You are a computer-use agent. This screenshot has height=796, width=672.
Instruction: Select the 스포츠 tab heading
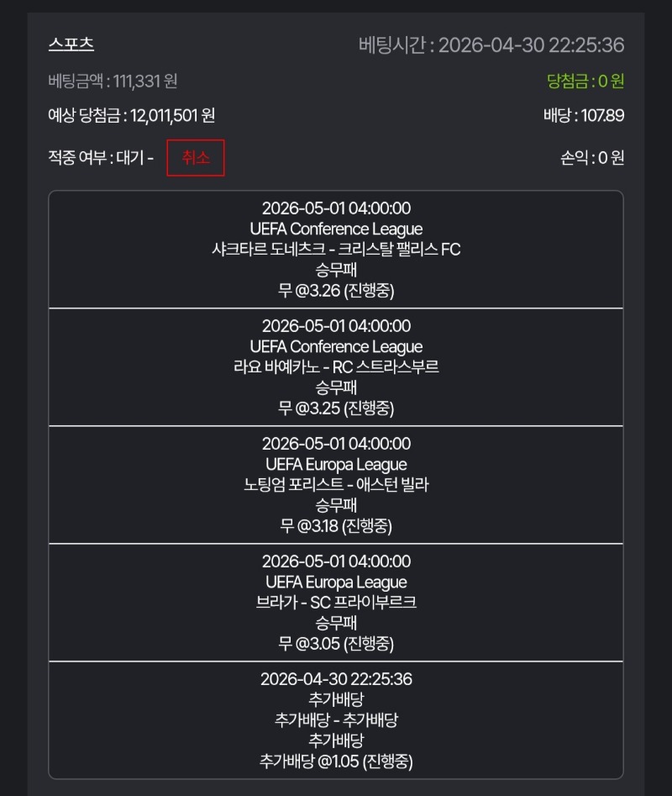click(71, 45)
